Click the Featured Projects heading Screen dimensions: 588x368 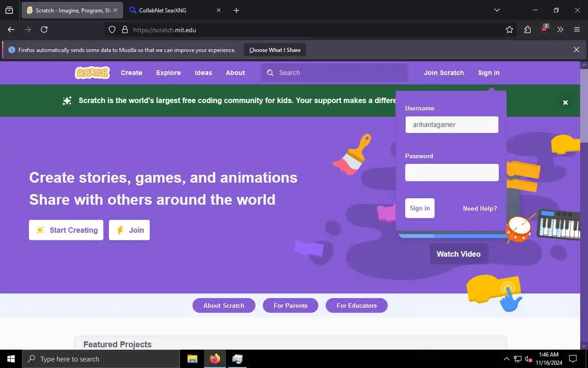[x=118, y=344]
